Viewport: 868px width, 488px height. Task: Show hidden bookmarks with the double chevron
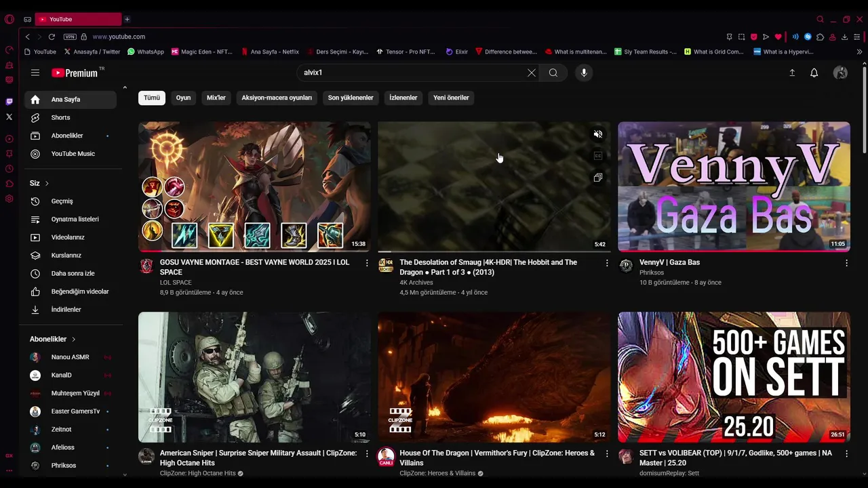(x=859, y=52)
